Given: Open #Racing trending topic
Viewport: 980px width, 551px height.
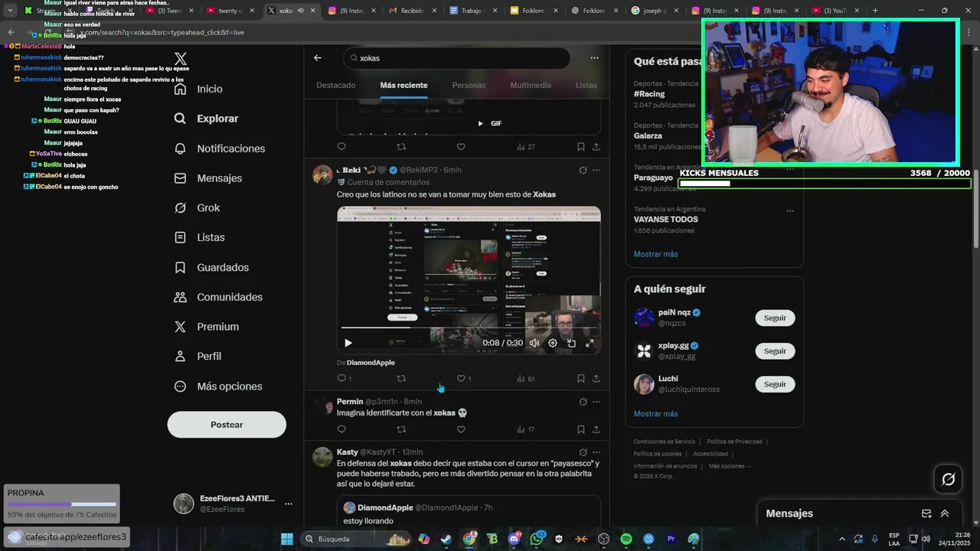Looking at the screenshot, I should click(x=649, y=94).
